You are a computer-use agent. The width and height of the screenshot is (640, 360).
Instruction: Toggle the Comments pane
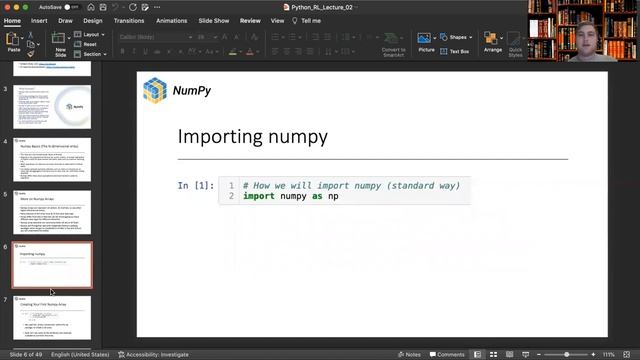pos(447,355)
